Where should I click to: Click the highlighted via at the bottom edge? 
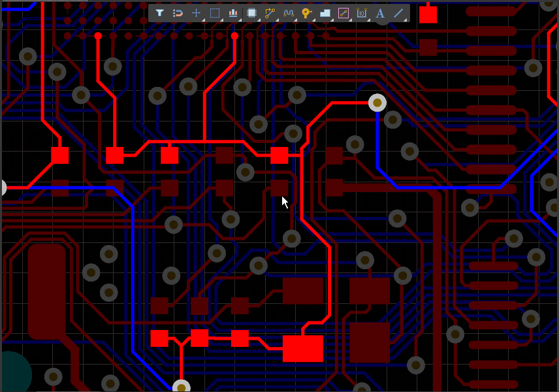[182, 386]
